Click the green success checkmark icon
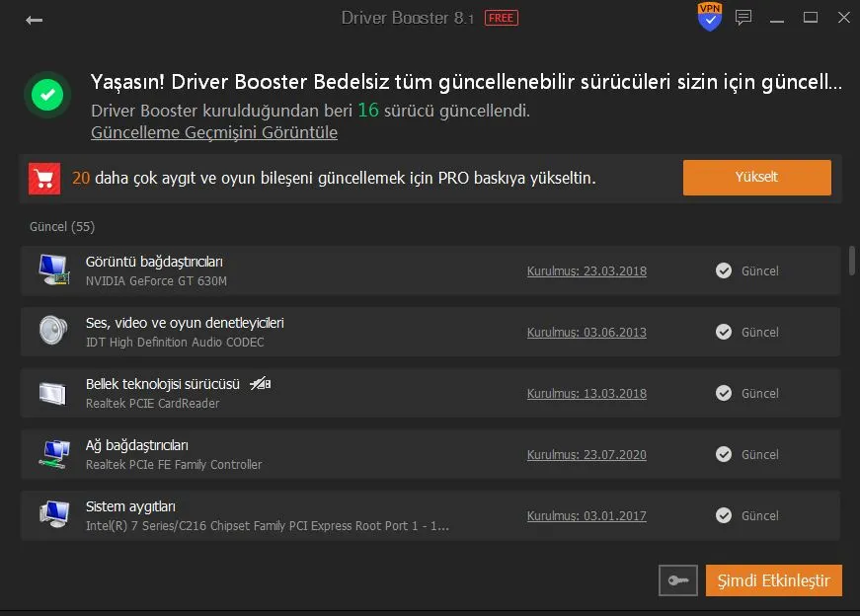860x616 pixels. point(46,95)
